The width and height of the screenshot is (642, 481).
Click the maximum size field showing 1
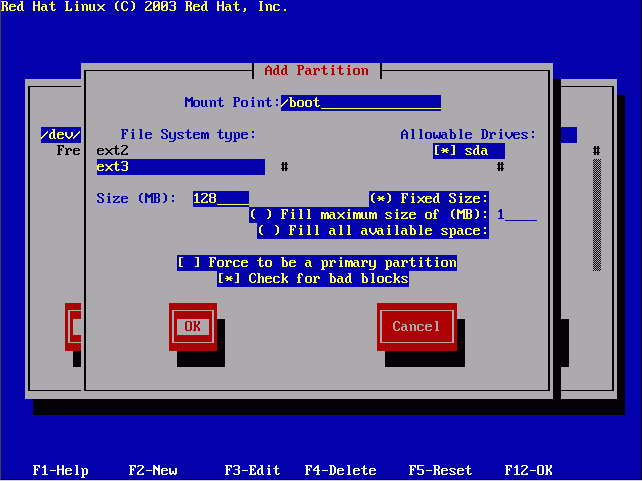point(517,215)
